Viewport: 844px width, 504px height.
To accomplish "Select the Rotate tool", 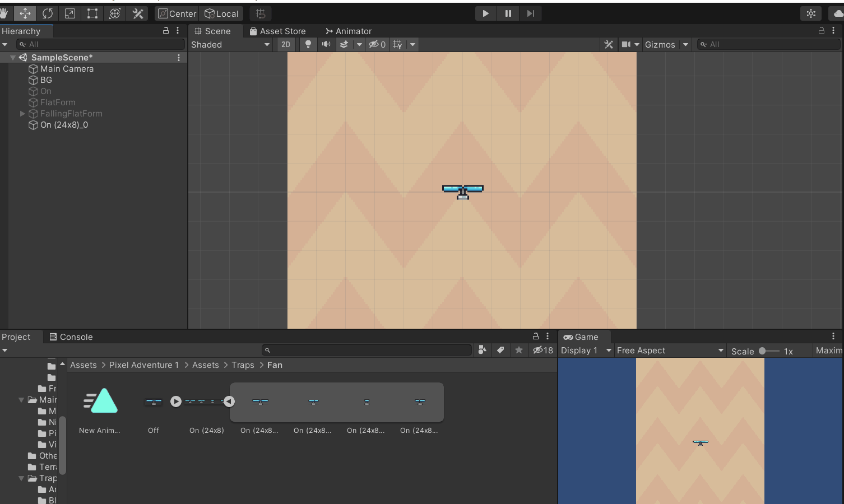I will [x=48, y=13].
